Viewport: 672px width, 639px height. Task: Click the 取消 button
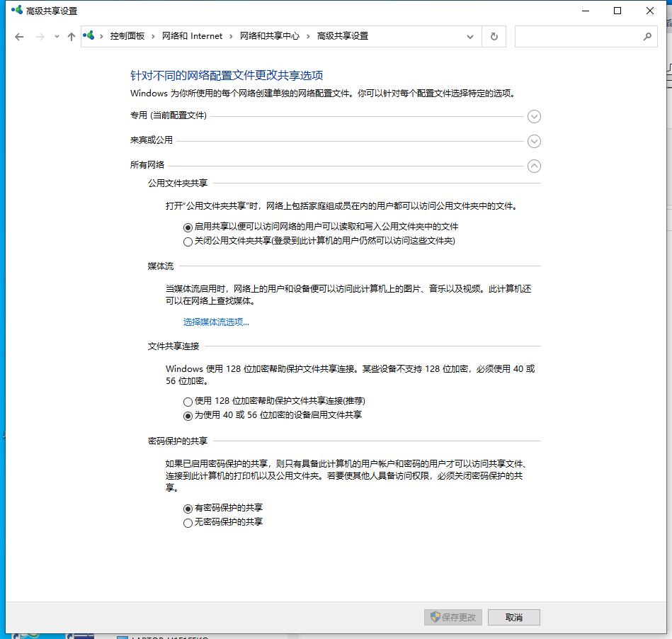(513, 617)
